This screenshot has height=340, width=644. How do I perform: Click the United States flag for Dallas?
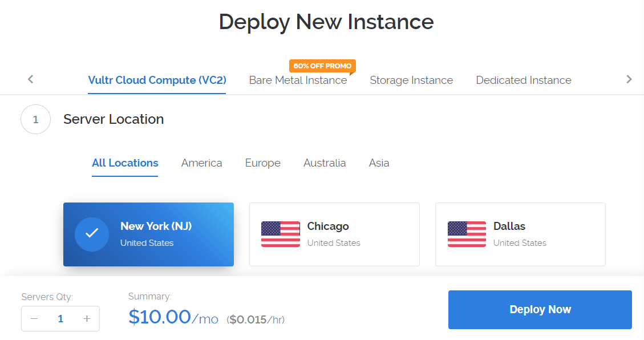467,234
